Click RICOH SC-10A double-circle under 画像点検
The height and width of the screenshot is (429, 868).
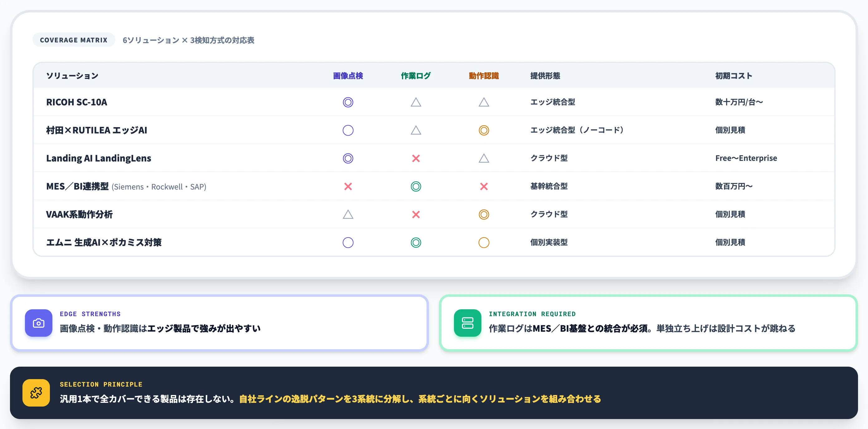point(348,102)
